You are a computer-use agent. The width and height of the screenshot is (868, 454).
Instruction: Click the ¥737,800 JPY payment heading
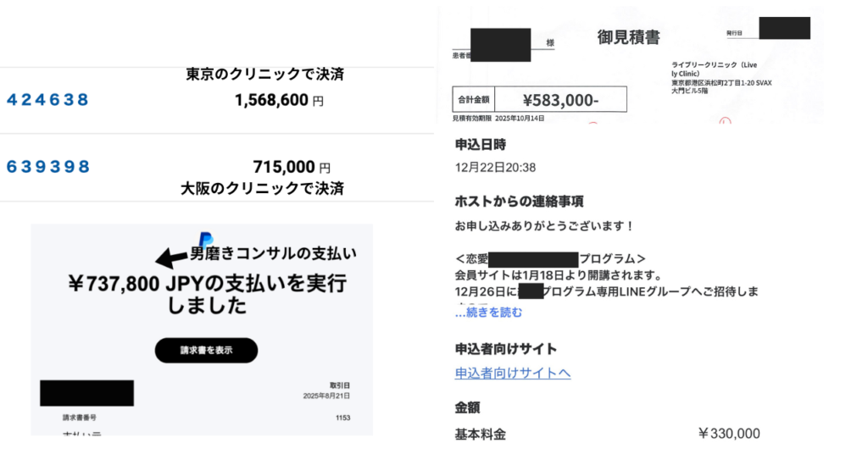click(207, 294)
